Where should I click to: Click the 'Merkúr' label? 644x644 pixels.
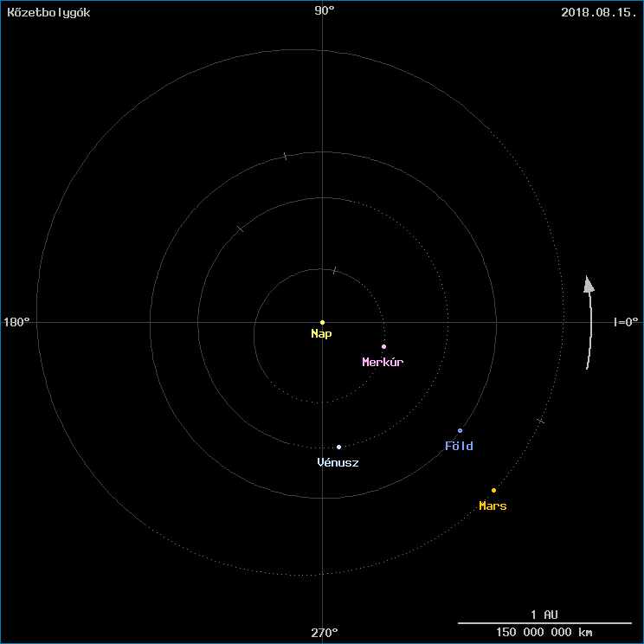click(383, 362)
